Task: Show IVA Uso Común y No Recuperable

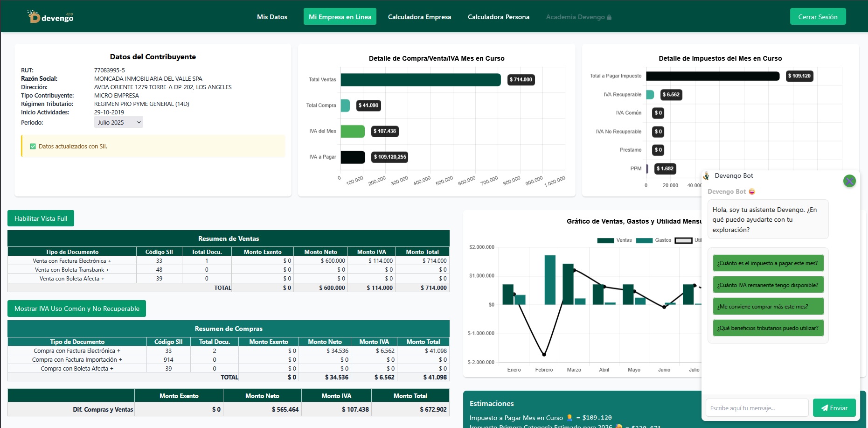Action: (76, 309)
